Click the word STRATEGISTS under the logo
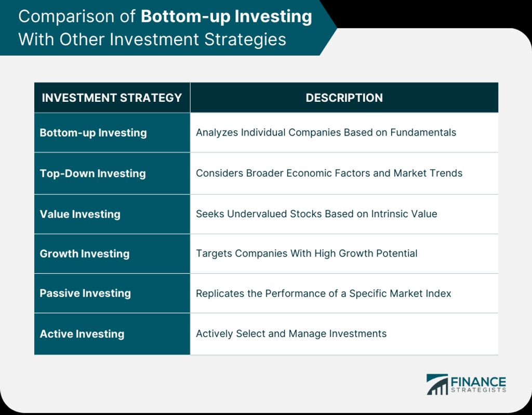 coord(478,390)
